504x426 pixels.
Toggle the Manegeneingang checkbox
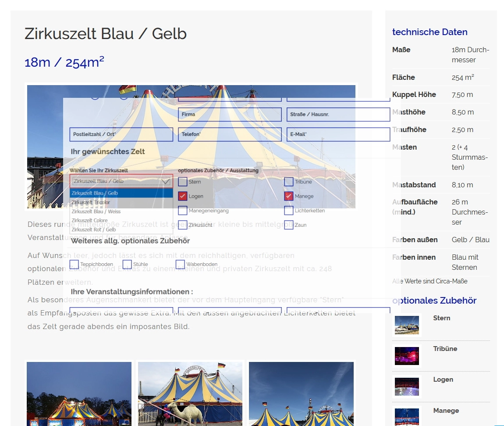click(183, 211)
